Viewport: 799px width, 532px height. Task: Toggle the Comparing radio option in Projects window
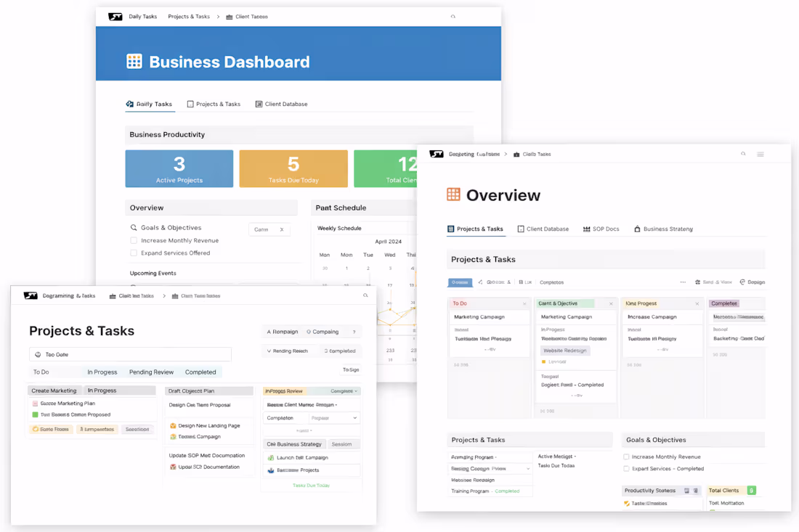309,332
